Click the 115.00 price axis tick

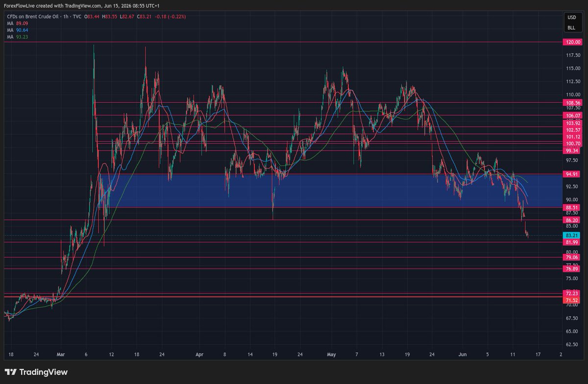573,68
